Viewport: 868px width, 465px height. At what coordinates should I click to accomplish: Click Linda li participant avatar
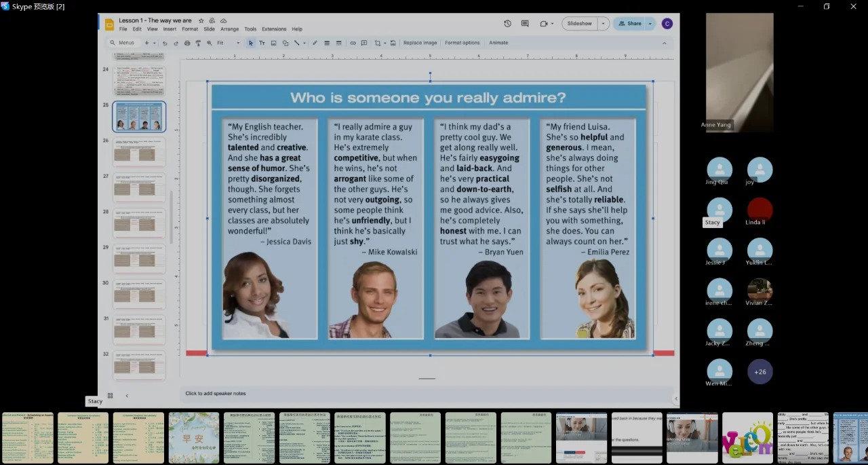pos(760,210)
